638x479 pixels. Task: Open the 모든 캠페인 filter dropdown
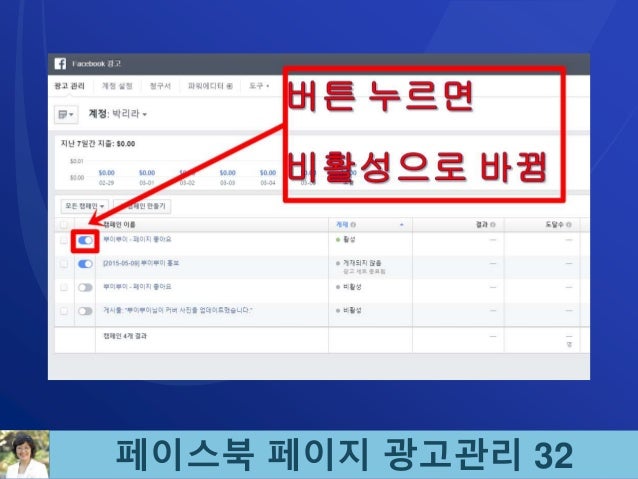(85, 206)
